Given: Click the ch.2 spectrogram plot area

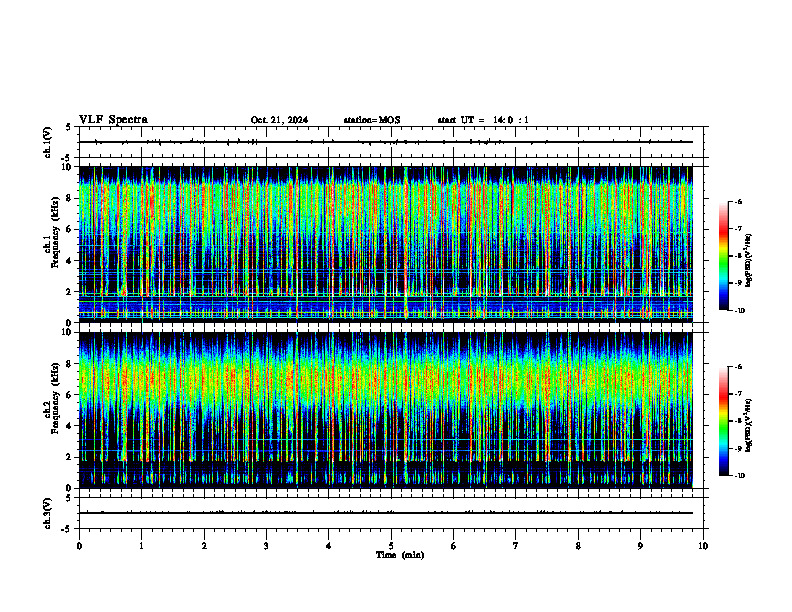Looking at the screenshot, I should [386, 410].
